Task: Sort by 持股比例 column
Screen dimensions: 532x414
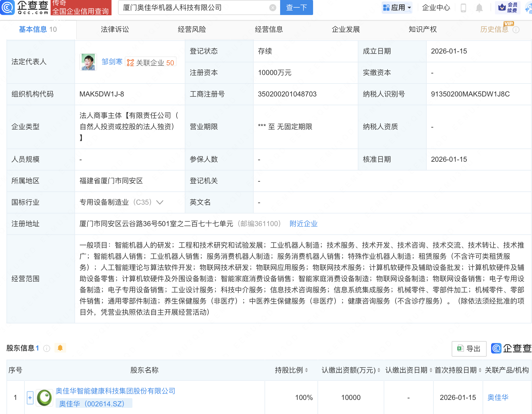Action: coord(306,370)
